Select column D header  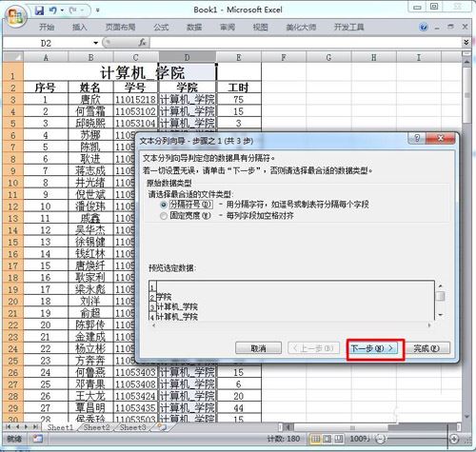tap(187, 57)
